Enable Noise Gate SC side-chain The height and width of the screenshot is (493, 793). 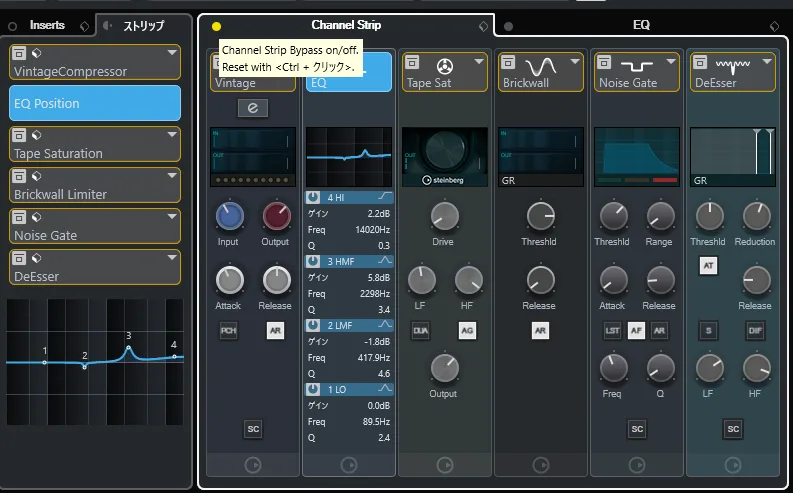tap(637, 429)
